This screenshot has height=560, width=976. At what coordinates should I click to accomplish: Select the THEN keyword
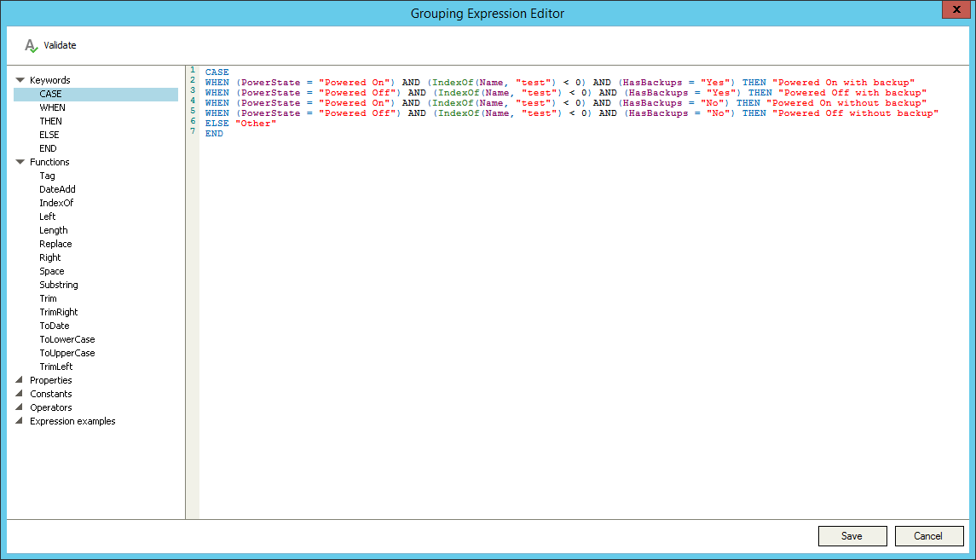point(51,121)
